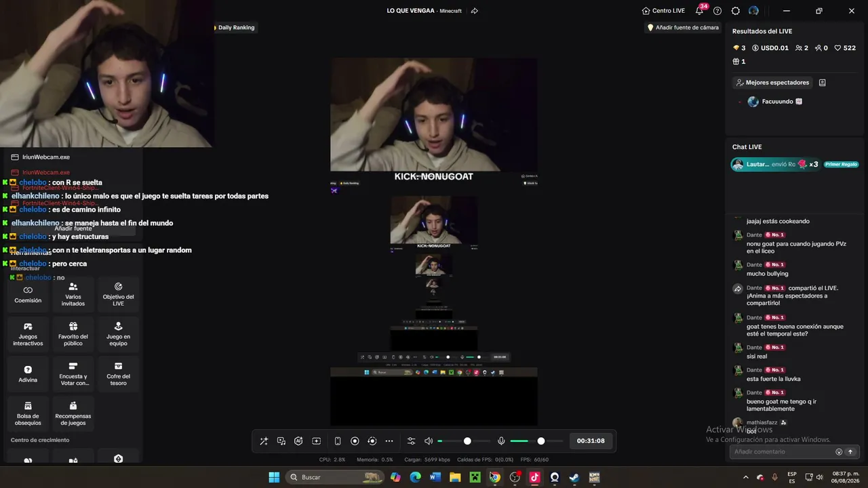Open the AI assistant tool

298,441
